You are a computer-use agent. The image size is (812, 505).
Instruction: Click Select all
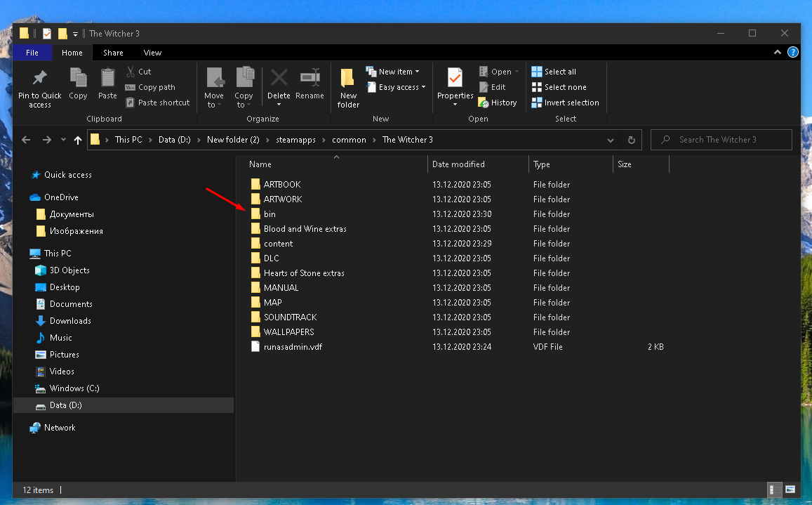coord(554,72)
